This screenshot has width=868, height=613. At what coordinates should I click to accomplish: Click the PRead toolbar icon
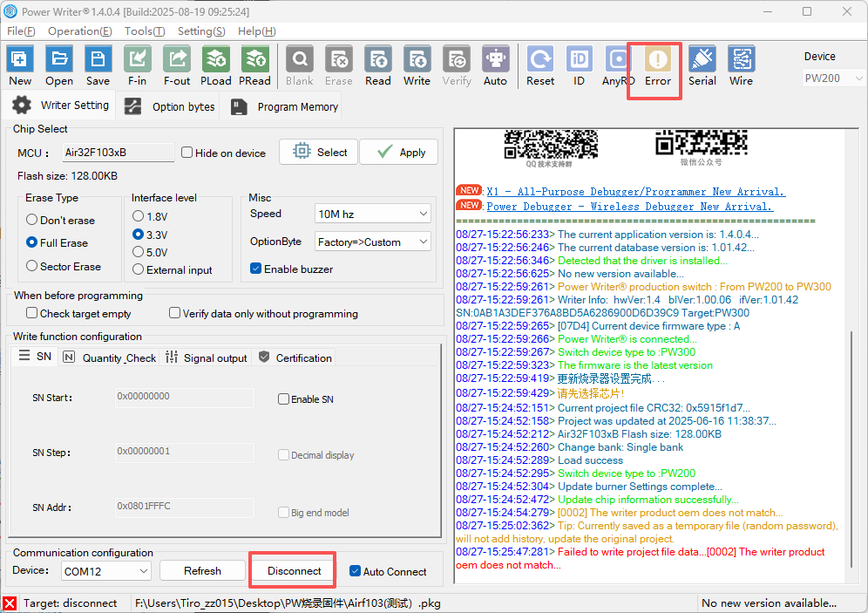254,65
